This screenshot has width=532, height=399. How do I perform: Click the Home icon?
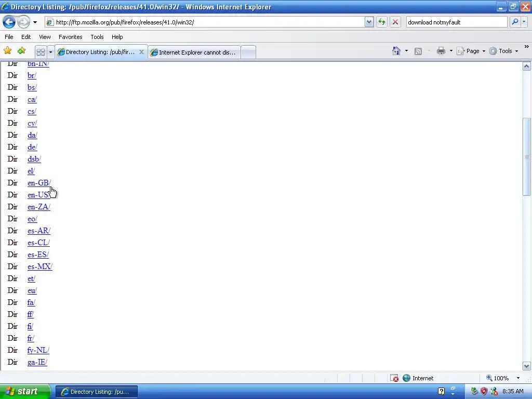tap(396, 51)
